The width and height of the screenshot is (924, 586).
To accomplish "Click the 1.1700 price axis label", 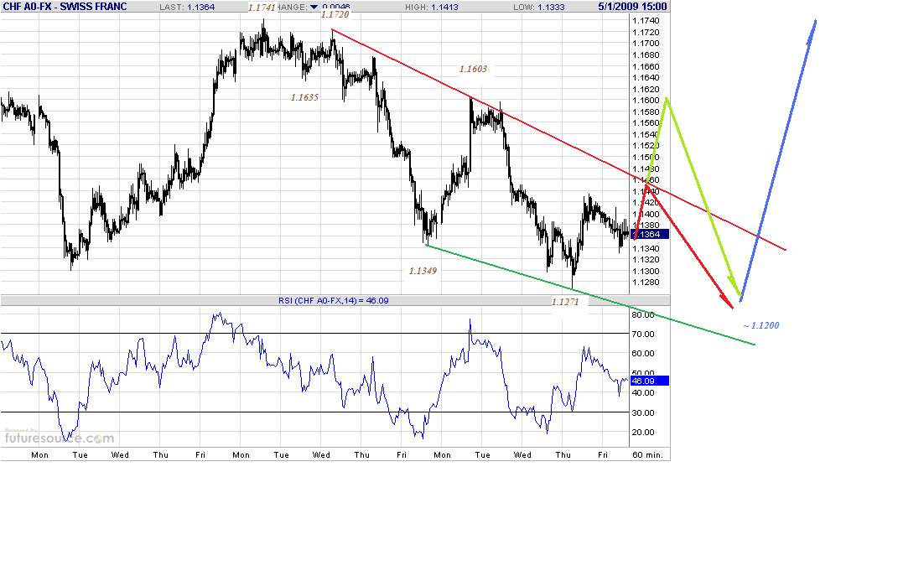I will click(646, 44).
